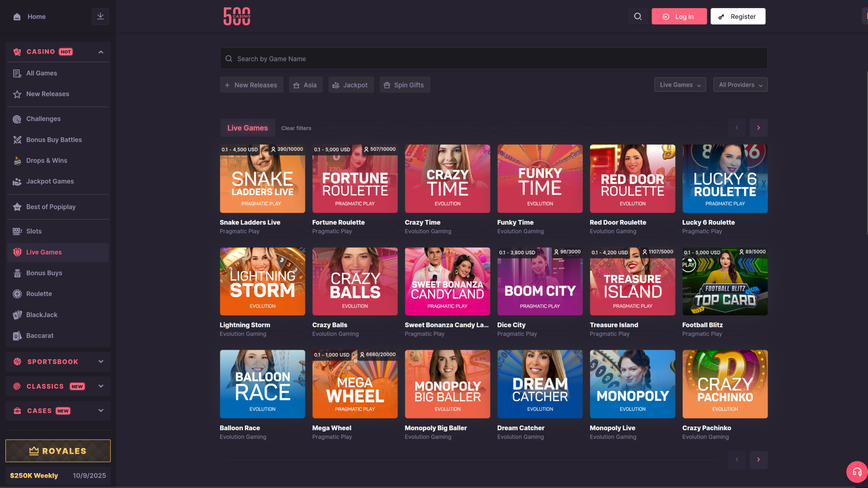868x488 pixels.
Task: Click the Crazy Pachinko title text
Action: click(x=707, y=428)
